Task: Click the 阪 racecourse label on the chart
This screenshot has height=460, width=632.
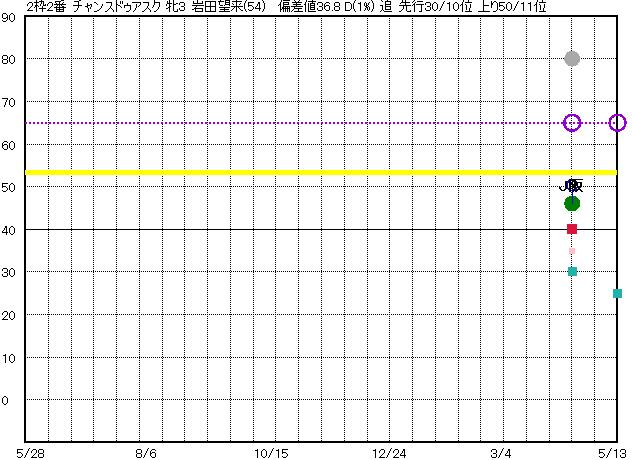Action: [x=573, y=186]
